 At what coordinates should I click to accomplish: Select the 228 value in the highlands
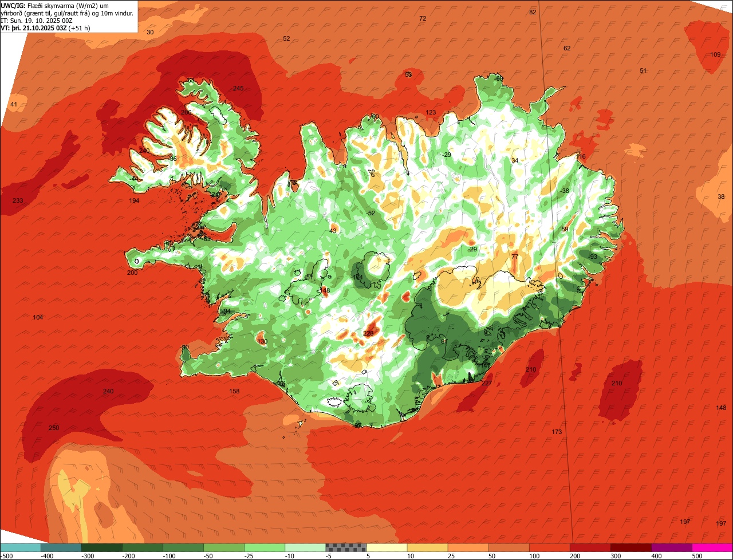coord(368,333)
